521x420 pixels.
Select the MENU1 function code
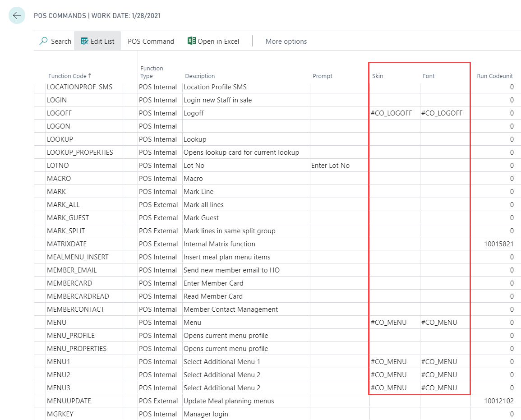pyautogui.click(x=58, y=362)
